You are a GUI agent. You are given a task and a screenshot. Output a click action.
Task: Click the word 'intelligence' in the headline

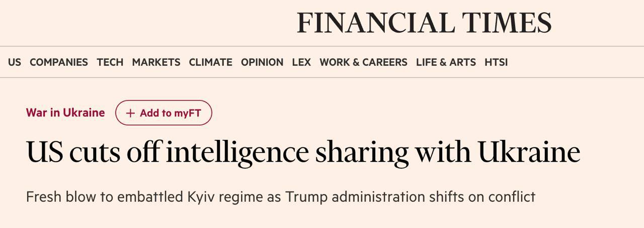236,153
